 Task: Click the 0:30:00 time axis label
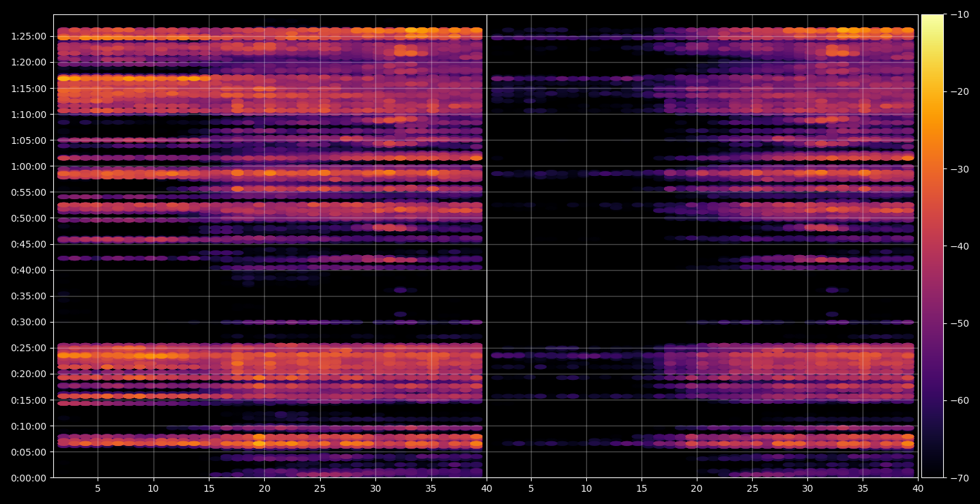click(29, 321)
